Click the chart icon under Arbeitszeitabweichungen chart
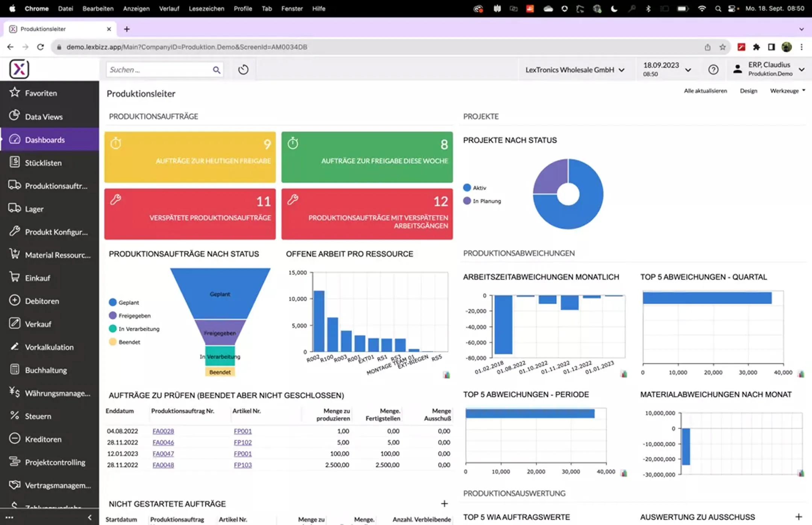 pyautogui.click(x=624, y=374)
